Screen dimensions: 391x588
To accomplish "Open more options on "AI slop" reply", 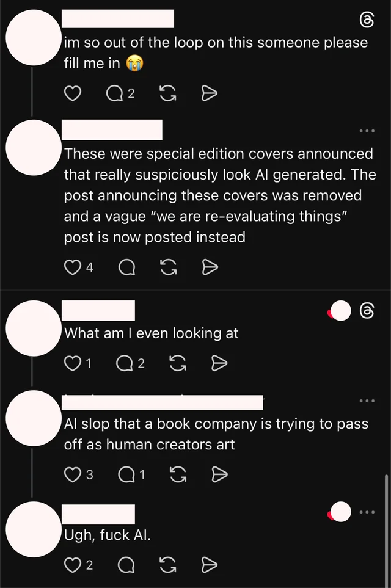I will (367, 401).
